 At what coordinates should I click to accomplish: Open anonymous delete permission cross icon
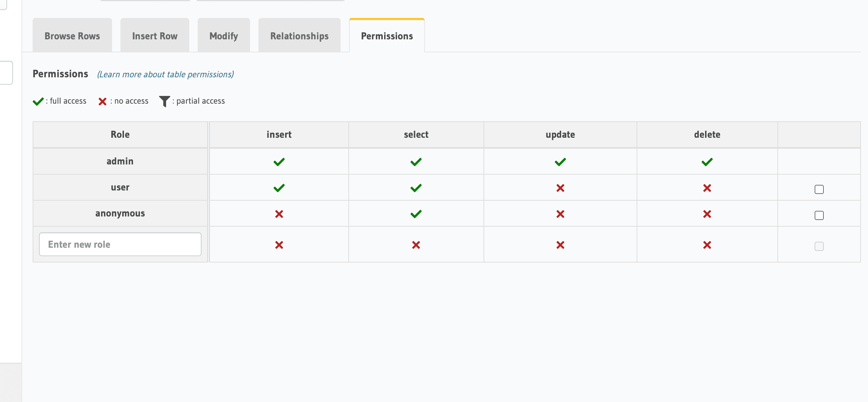706,214
